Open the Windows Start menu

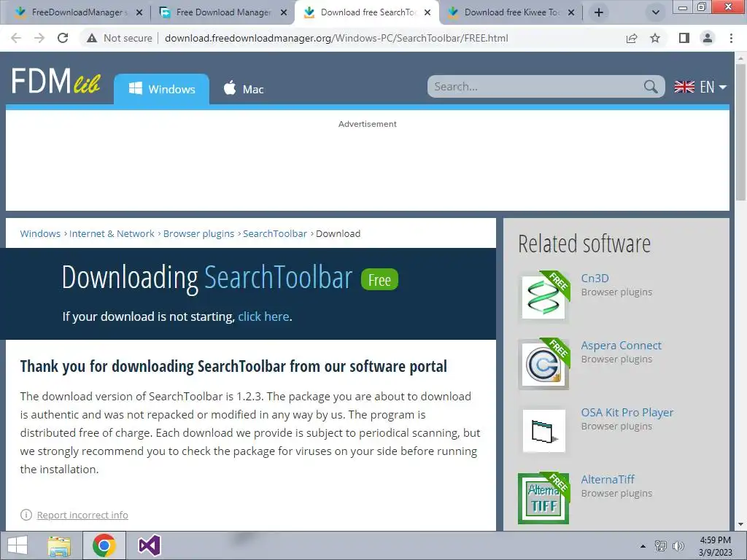(18, 545)
